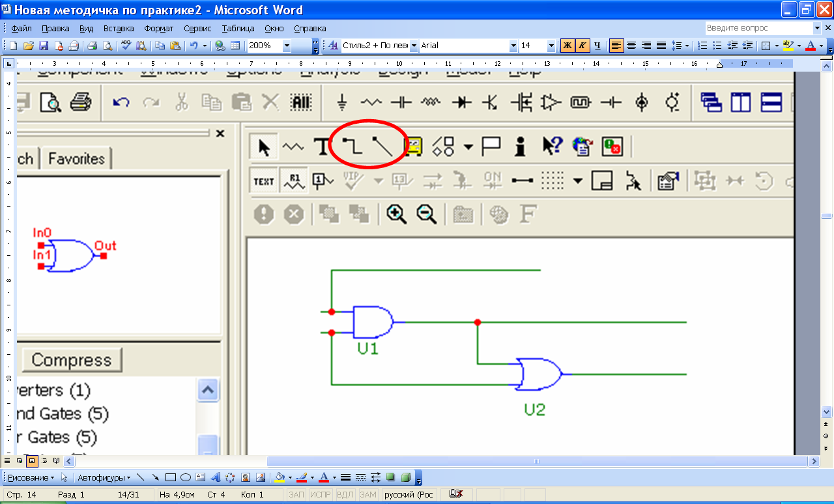834x504 pixels.
Task: Open the font size 14 dropdown
Action: 551,46
